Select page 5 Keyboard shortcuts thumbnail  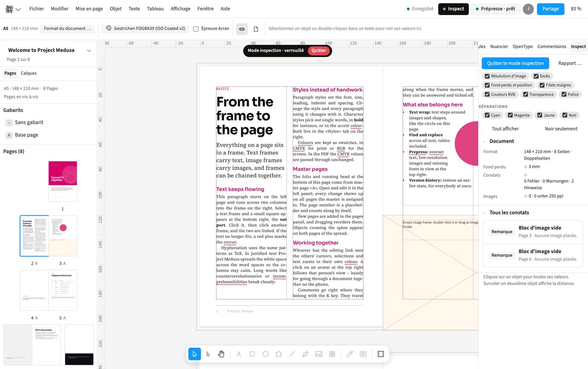(63, 290)
